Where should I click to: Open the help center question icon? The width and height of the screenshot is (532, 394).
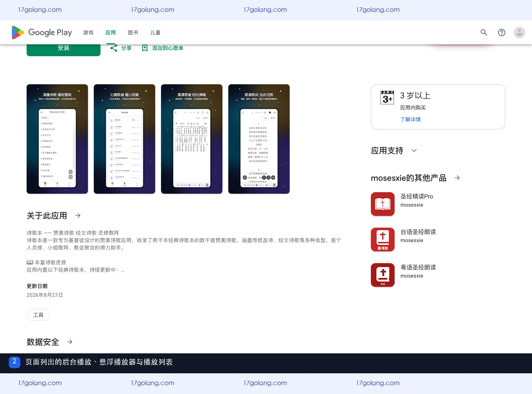tap(501, 33)
